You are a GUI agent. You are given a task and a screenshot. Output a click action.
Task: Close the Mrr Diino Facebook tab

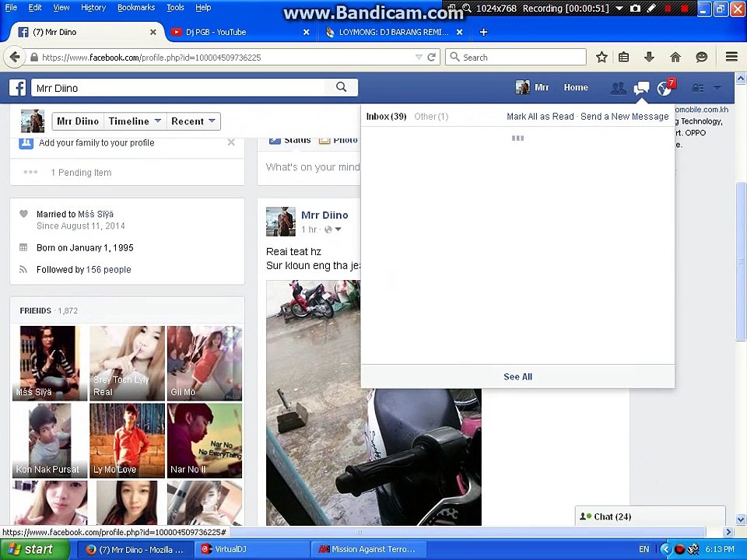[x=153, y=32]
